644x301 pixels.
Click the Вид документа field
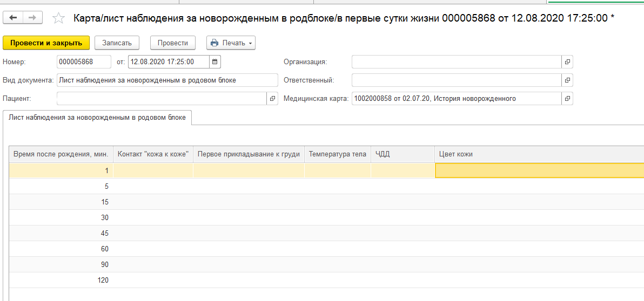166,80
